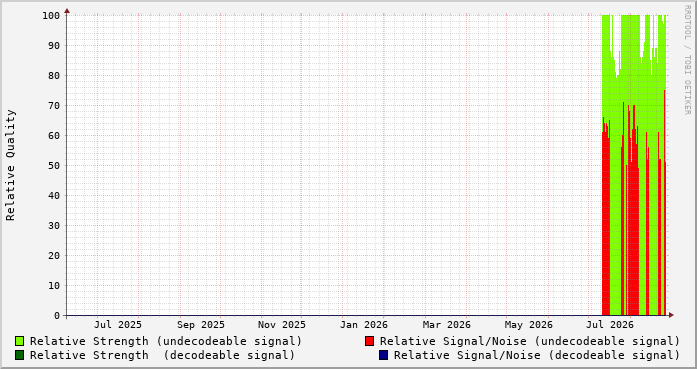Click the Jul 2025 axis label
Viewport: 697px width, 369px height.
[x=118, y=325]
